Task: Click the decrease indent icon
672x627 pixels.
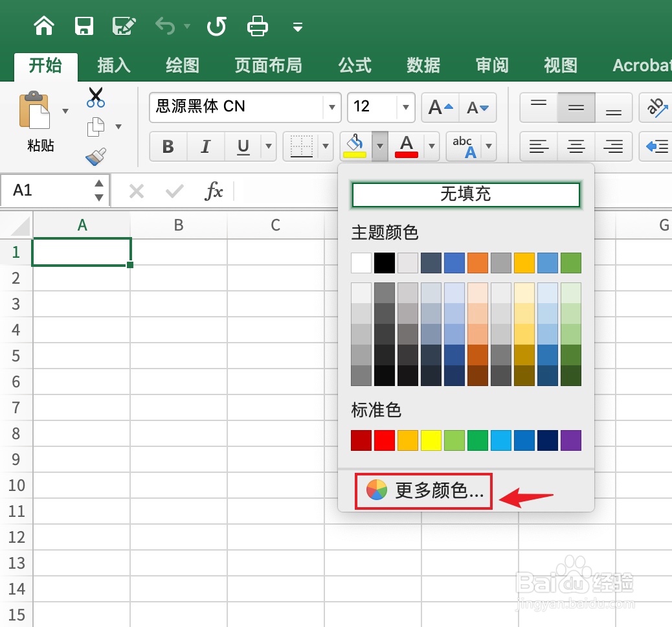Action: tap(656, 146)
